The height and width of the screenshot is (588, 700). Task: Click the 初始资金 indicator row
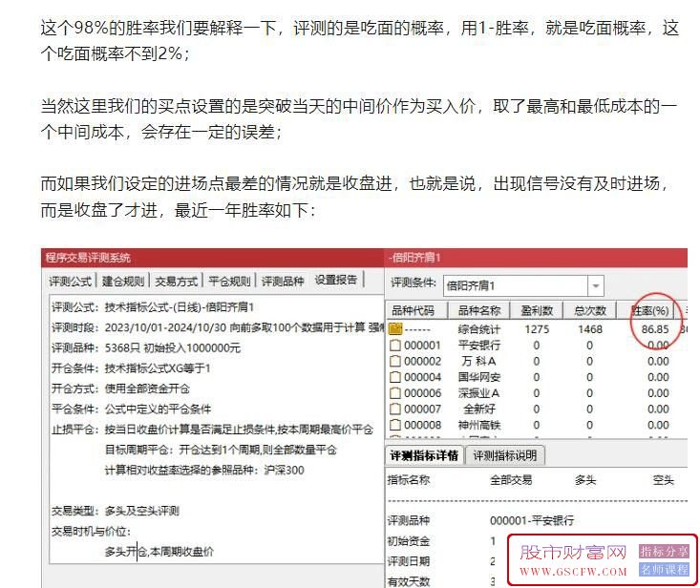[x=409, y=541]
